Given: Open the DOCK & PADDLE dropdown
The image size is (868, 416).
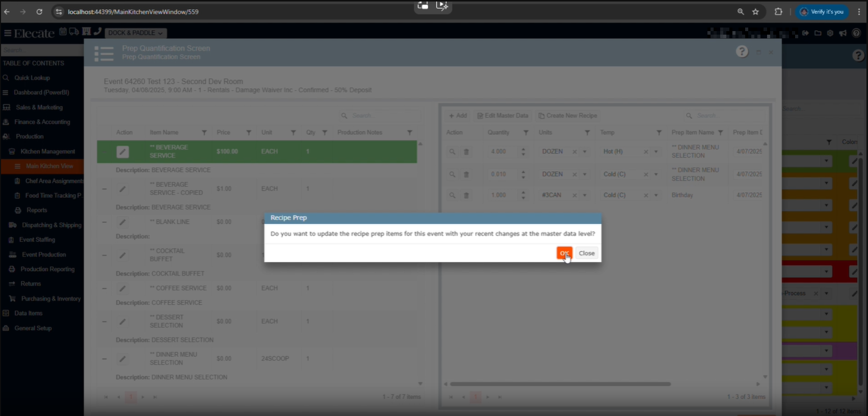Looking at the screenshot, I should [x=135, y=33].
